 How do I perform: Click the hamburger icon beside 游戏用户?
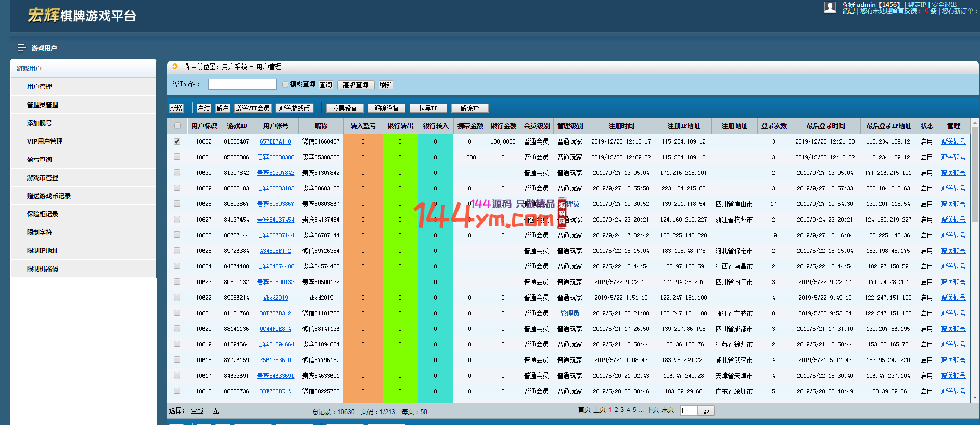click(22, 48)
